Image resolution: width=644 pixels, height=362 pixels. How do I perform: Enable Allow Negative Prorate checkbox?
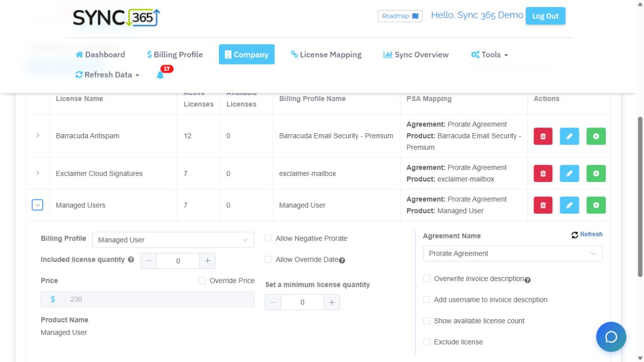pos(268,238)
